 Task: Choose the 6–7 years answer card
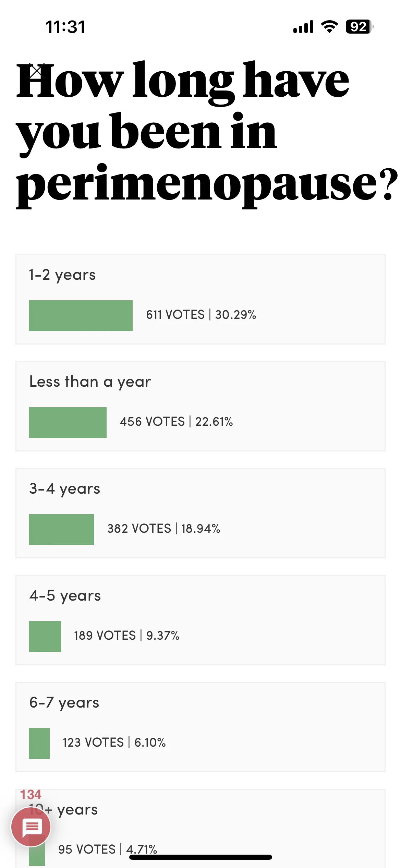point(200,727)
